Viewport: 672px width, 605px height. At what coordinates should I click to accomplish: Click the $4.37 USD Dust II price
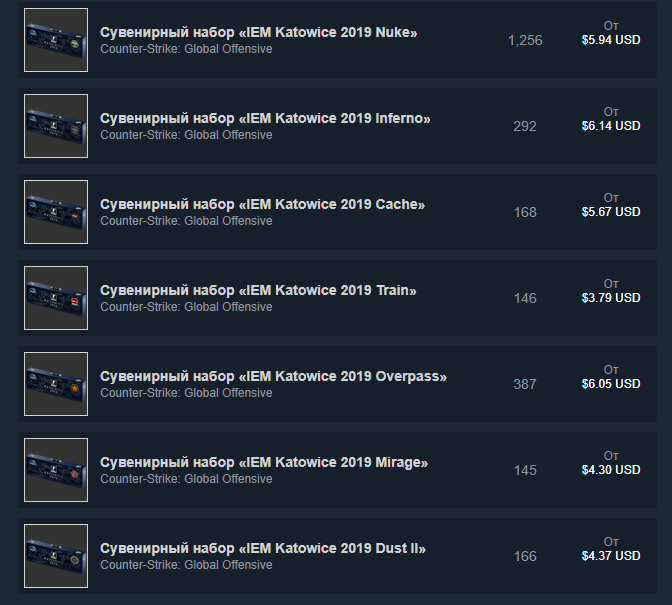pyautogui.click(x=611, y=556)
